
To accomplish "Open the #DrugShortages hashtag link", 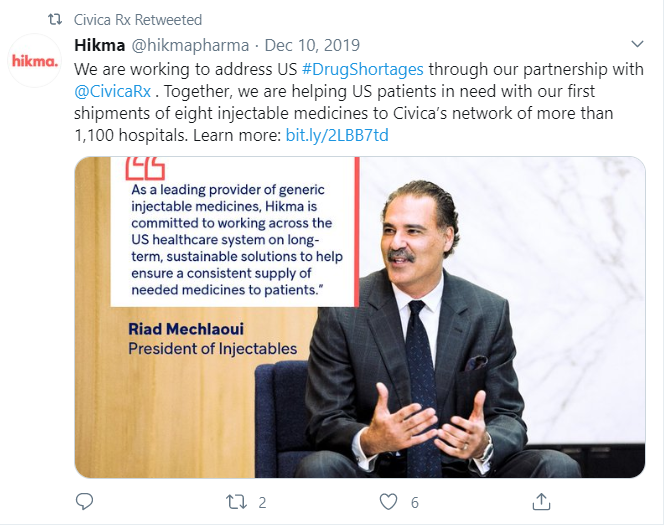I will click(361, 69).
